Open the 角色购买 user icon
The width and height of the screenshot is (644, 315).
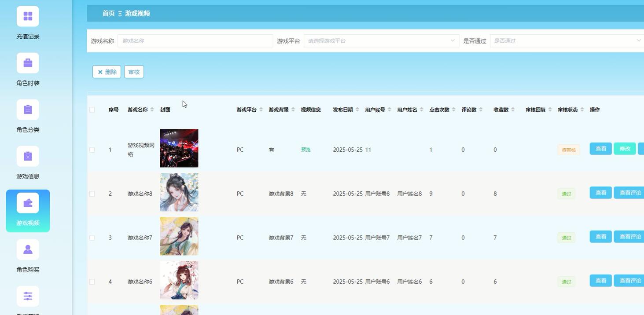[28, 249]
